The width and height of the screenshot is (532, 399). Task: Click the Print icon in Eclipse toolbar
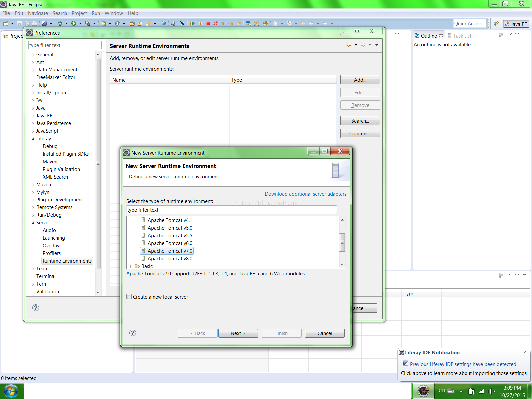pos(34,23)
